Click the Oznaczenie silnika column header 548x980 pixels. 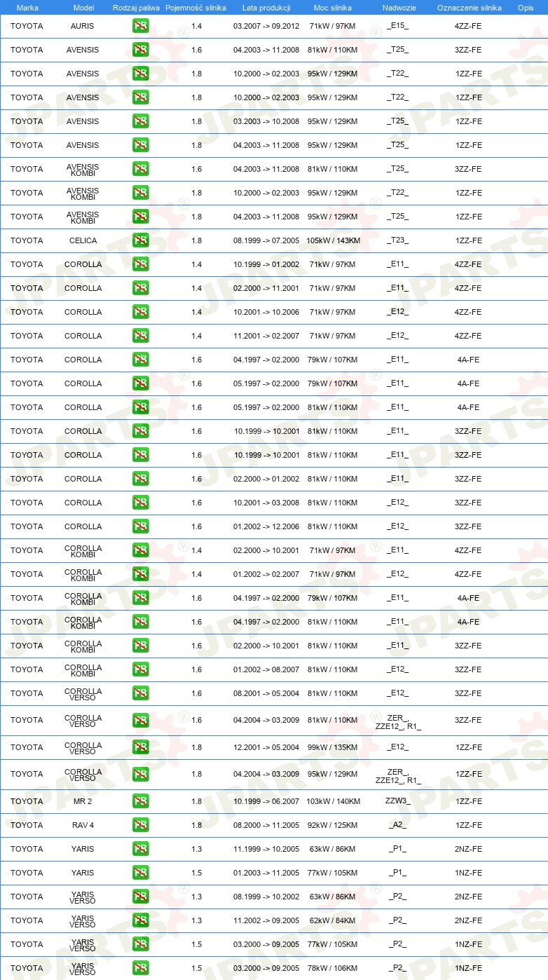coord(470,8)
